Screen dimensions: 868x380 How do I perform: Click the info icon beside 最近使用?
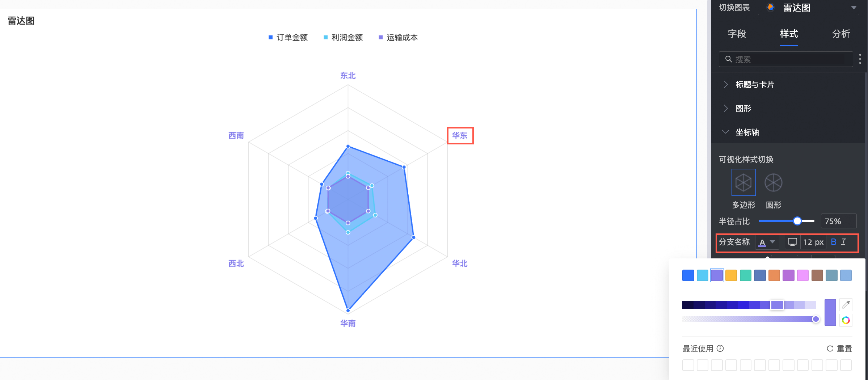tap(720, 348)
